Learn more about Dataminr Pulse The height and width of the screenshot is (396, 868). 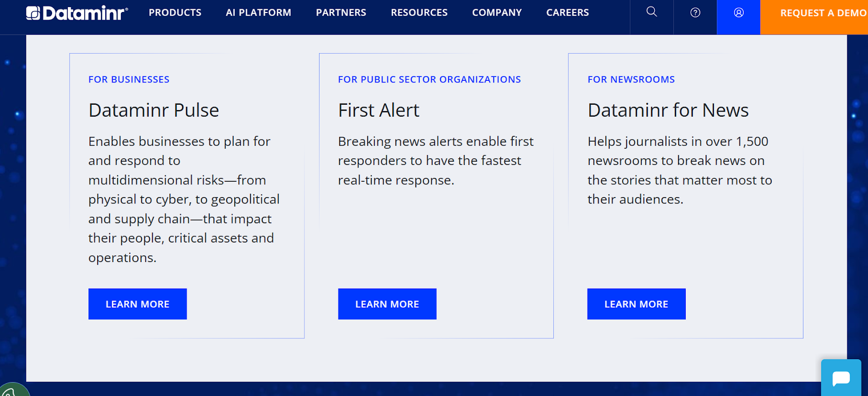[x=138, y=304]
